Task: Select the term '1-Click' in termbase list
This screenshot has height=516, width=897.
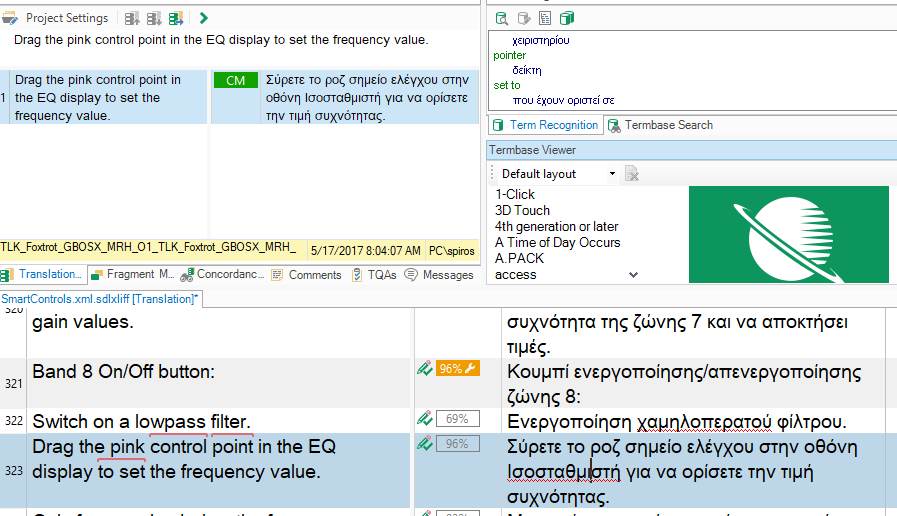Action: pyautogui.click(x=515, y=195)
